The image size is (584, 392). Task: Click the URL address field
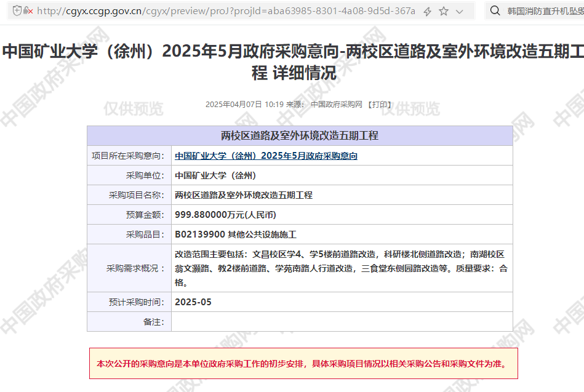pyautogui.click(x=226, y=11)
